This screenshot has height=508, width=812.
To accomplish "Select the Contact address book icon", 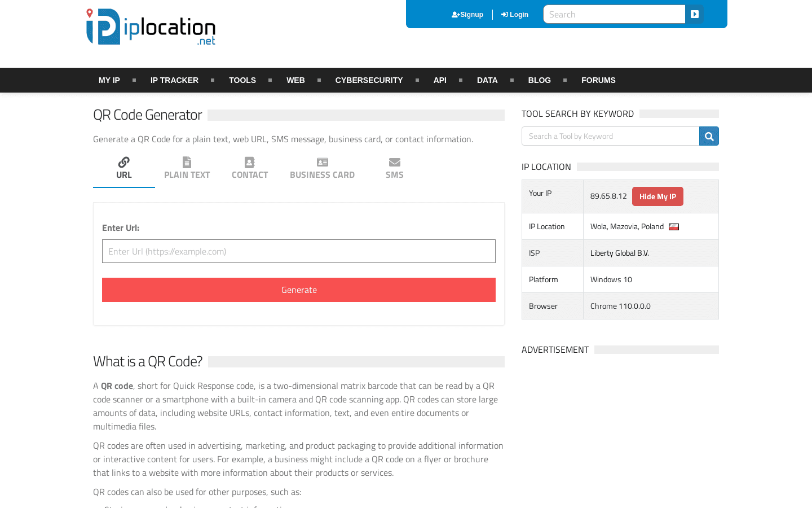I will click(x=250, y=163).
